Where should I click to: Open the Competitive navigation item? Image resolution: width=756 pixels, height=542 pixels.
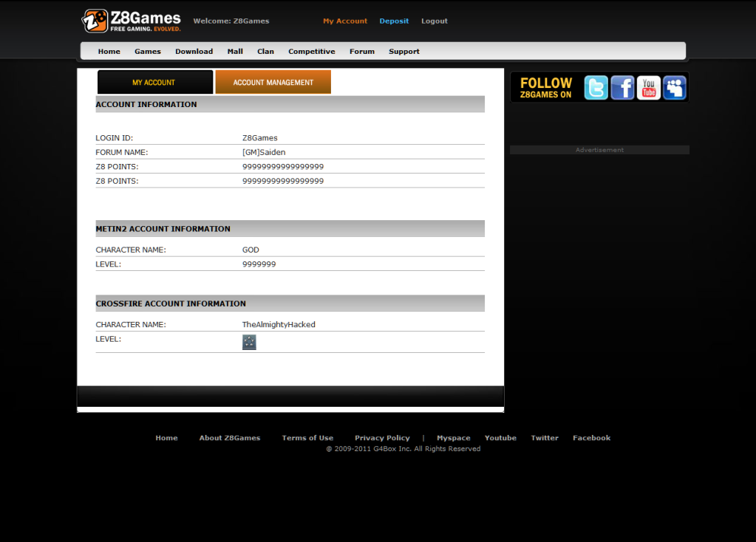tap(311, 52)
